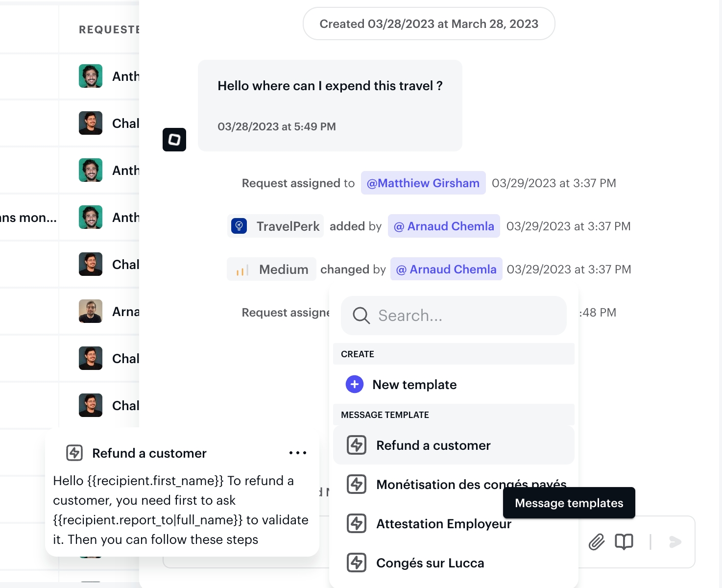Select the Attestation Employeur template
722x588 pixels.
[443, 524]
